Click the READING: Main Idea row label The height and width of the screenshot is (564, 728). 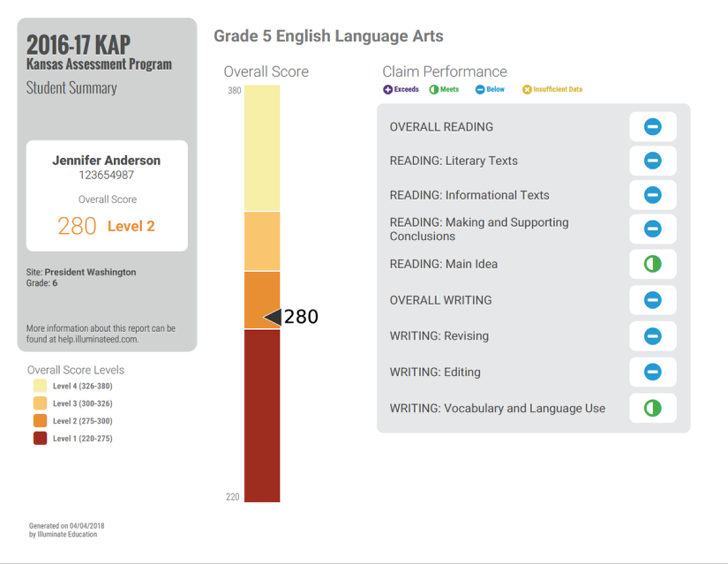click(x=443, y=264)
